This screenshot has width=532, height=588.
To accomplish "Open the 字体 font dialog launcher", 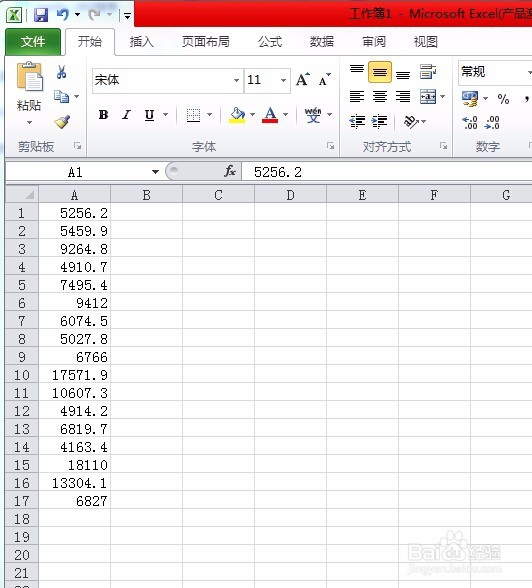I will pyautogui.click(x=330, y=146).
